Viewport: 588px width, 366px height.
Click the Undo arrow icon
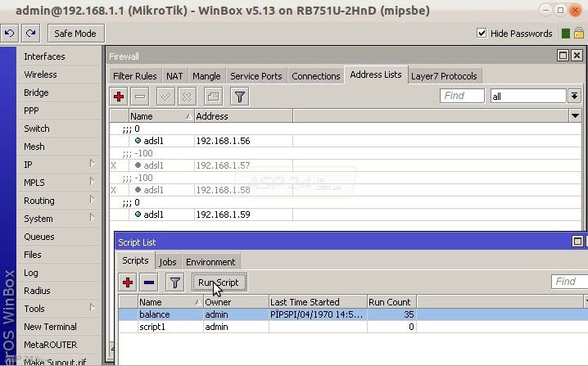[x=9, y=34]
